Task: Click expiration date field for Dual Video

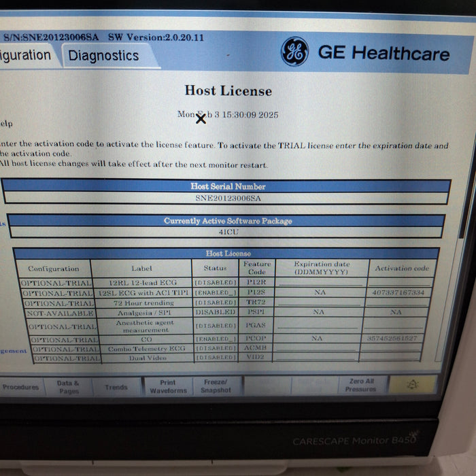Action: [315, 357]
